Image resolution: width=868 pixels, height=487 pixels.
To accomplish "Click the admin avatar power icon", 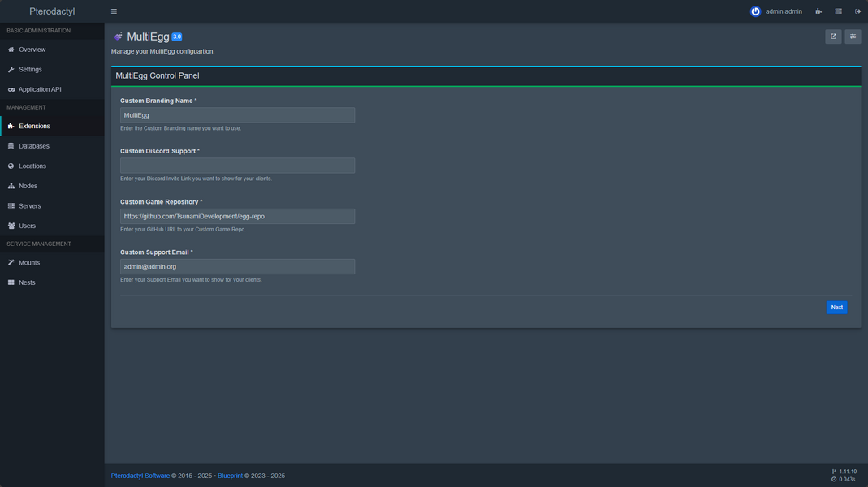I will point(755,11).
